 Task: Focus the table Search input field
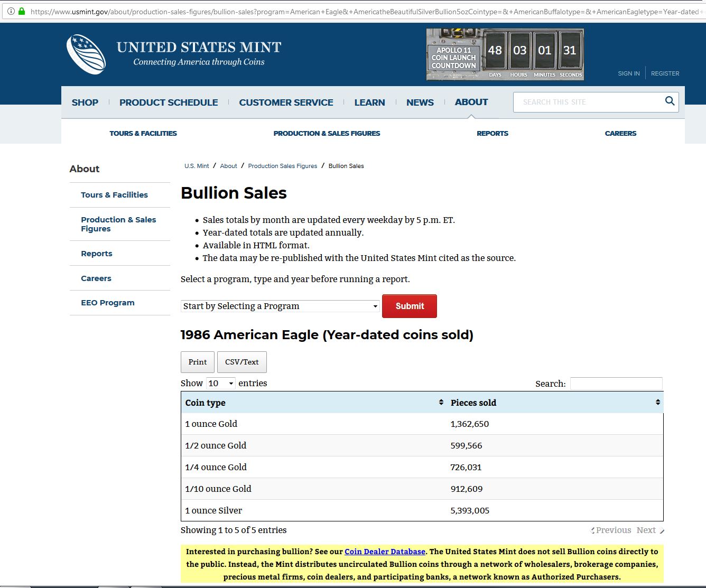(616, 384)
